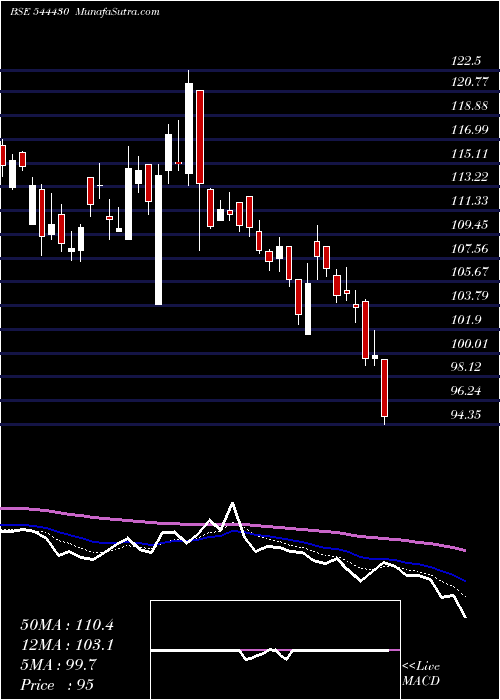Select the 113.22 price label

coord(470,177)
